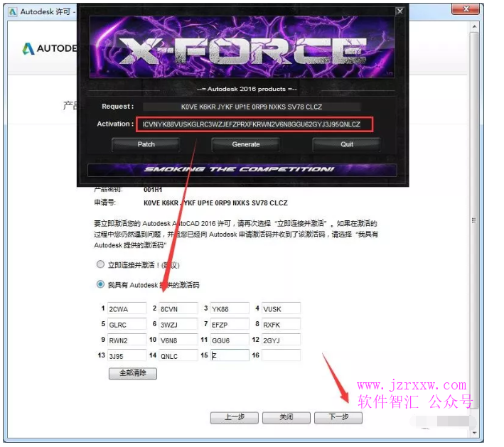
Task: Click activation field 2 containing 8CVN
Action: tap(178, 308)
